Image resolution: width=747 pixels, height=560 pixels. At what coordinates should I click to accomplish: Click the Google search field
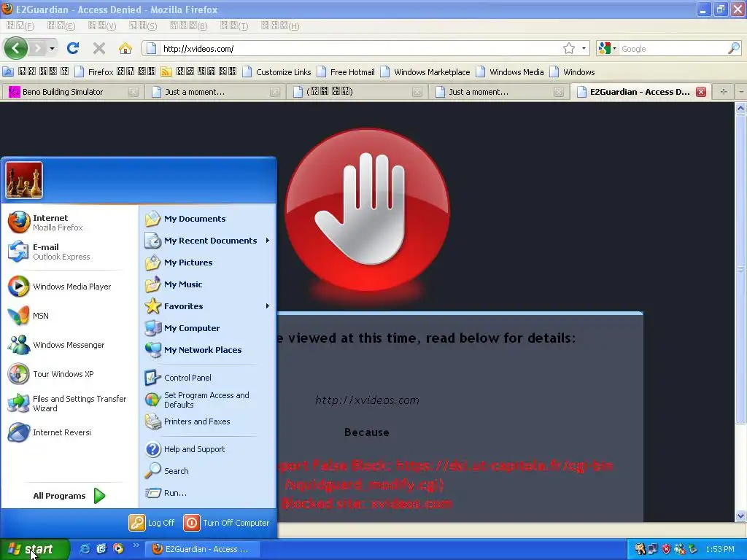tap(673, 49)
